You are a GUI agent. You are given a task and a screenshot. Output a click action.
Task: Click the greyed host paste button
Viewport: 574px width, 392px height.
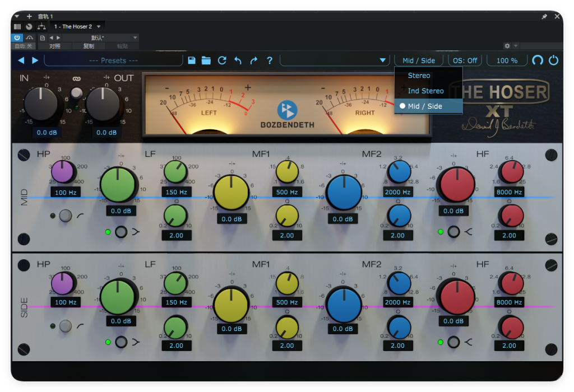(122, 46)
